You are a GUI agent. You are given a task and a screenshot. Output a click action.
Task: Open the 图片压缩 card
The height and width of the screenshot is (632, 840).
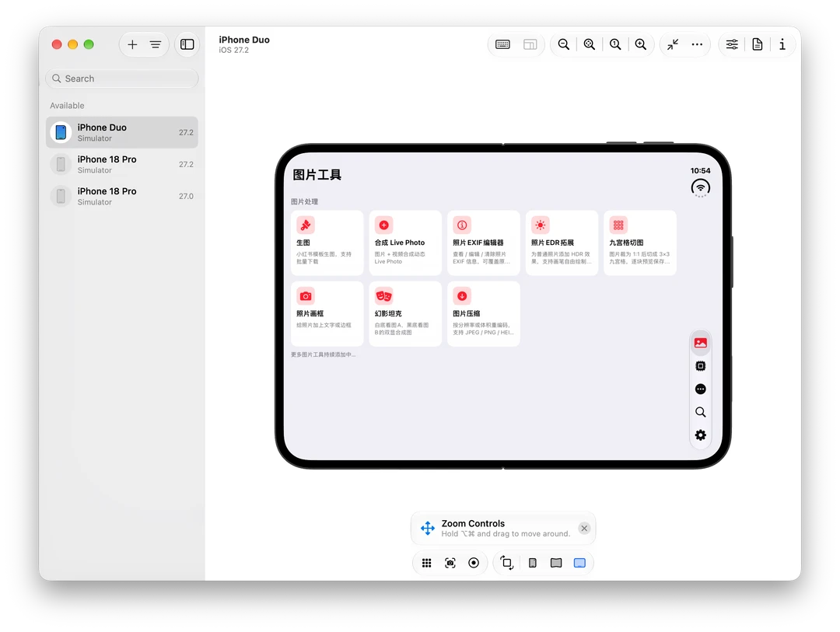coord(483,314)
